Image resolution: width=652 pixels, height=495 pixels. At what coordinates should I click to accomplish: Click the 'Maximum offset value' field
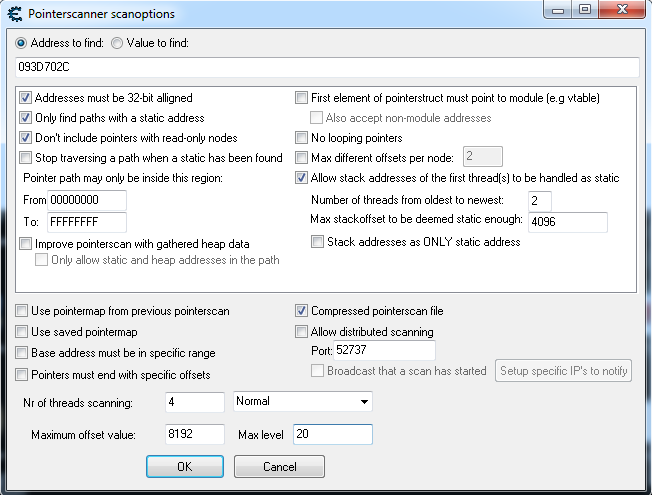click(195, 434)
